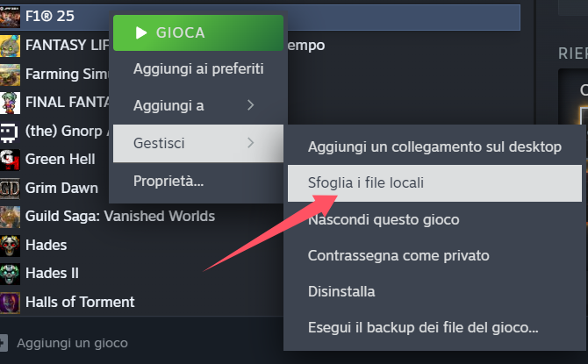This screenshot has height=364, width=588.
Task: Click the Farming Simulator game icon
Action: tap(10, 74)
